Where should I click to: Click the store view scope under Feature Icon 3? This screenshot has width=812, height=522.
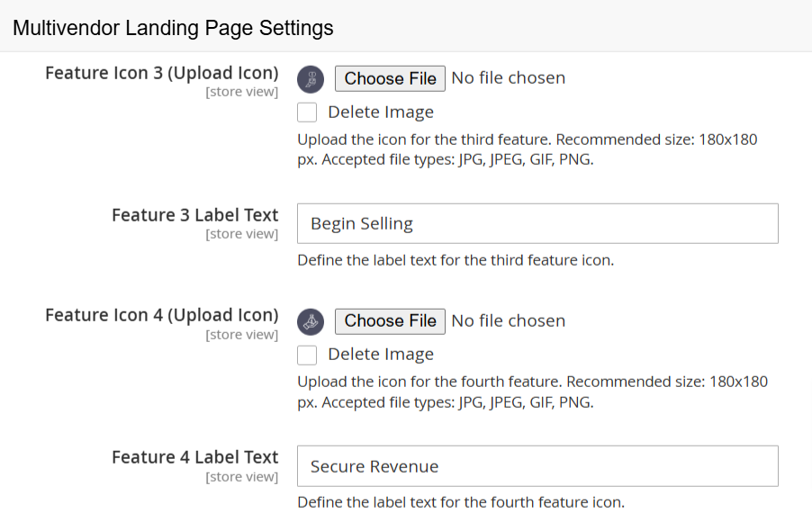(x=242, y=92)
